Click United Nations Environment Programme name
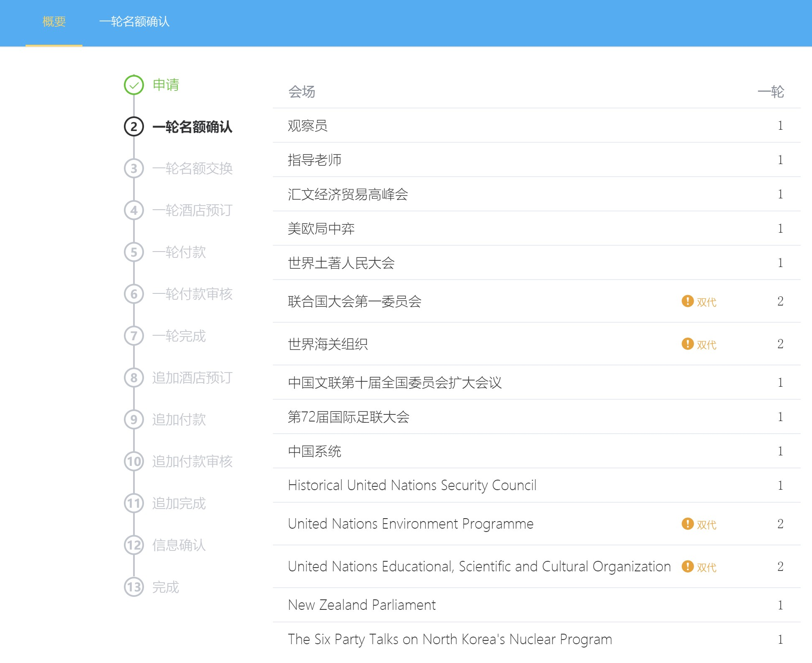 (411, 524)
